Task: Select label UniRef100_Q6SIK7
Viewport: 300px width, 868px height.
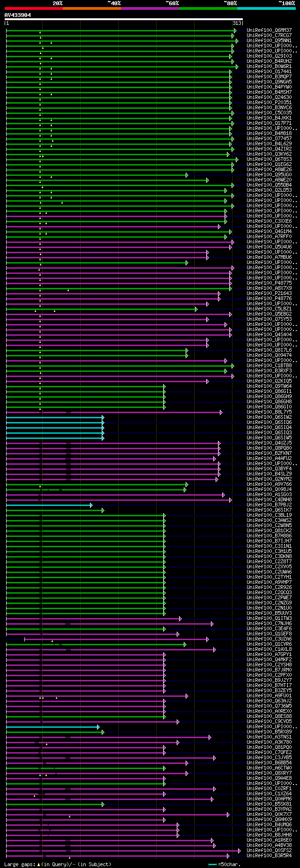Action: (269, 510)
